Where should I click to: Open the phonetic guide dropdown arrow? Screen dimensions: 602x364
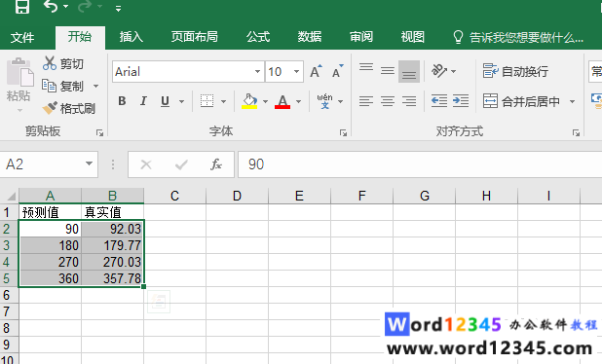[341, 101]
